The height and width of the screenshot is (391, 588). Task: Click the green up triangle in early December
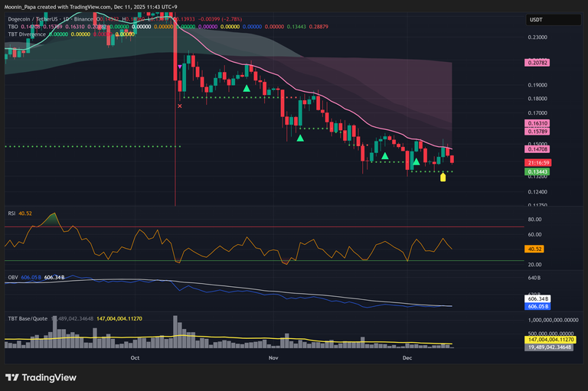pos(416,161)
